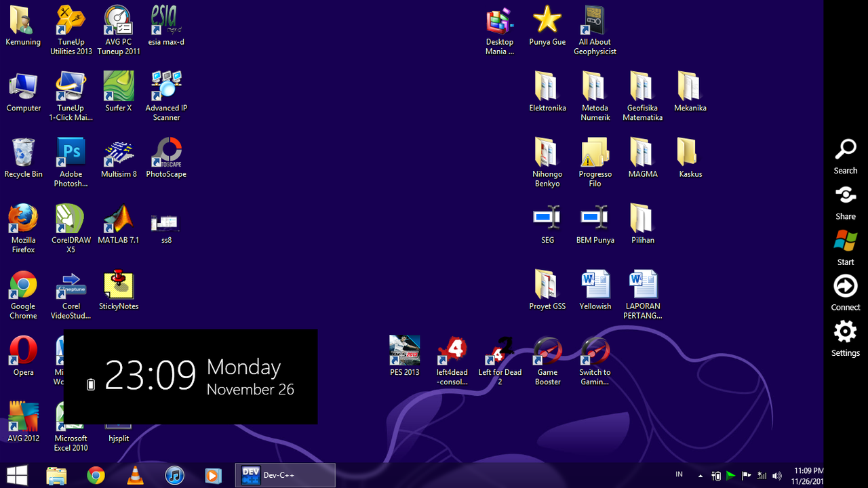
Task: Open the SEG desktop icon
Action: pyautogui.click(x=547, y=224)
